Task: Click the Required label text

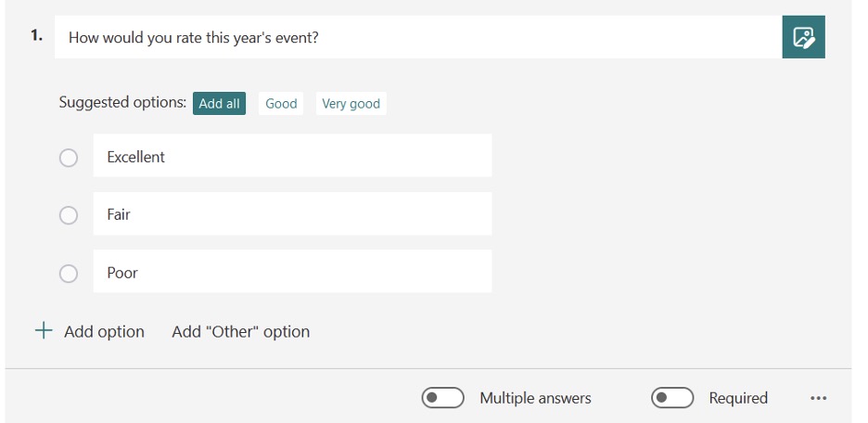Action: tap(738, 398)
